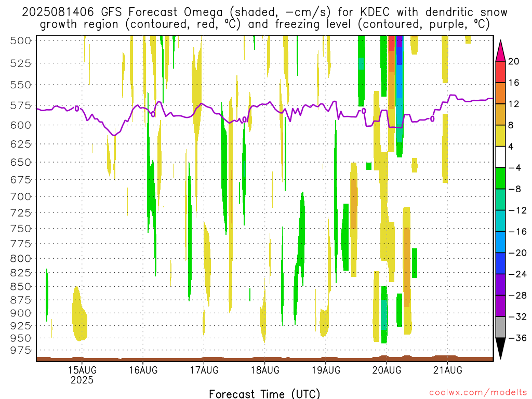Click the 17AUG time axis label
Image resolution: width=532 pixels, height=399 pixels.
tap(204, 370)
